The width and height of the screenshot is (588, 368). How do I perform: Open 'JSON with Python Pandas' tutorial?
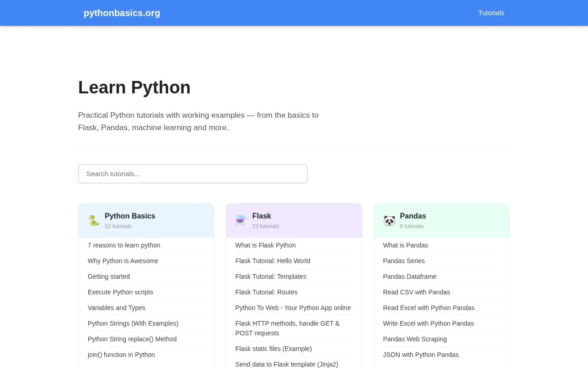[421, 355]
